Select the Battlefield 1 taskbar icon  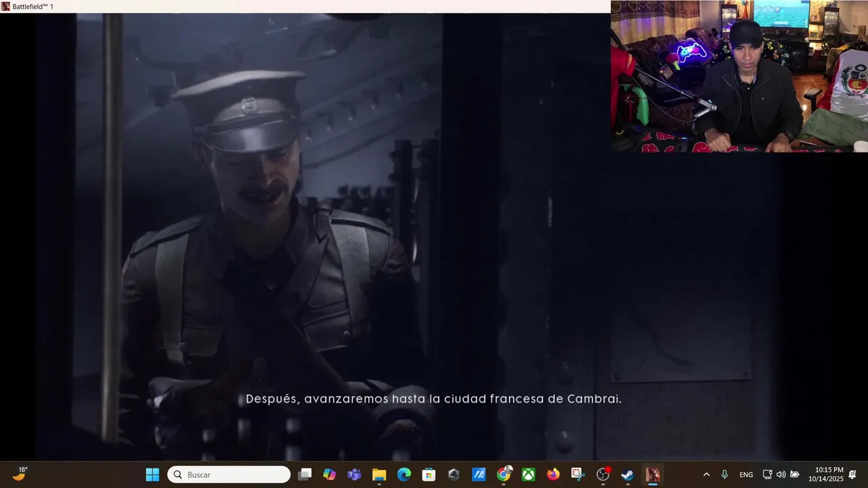pyautogui.click(x=652, y=474)
